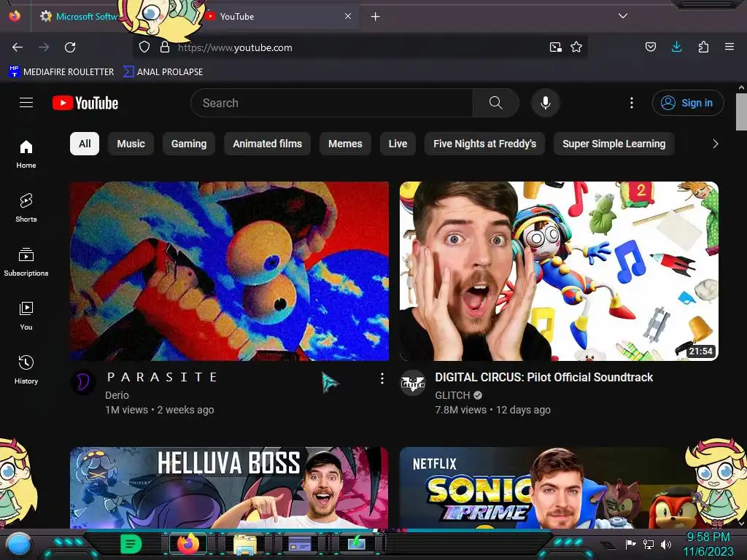Select the Live filter chip
The image size is (747, 560).
pos(398,144)
